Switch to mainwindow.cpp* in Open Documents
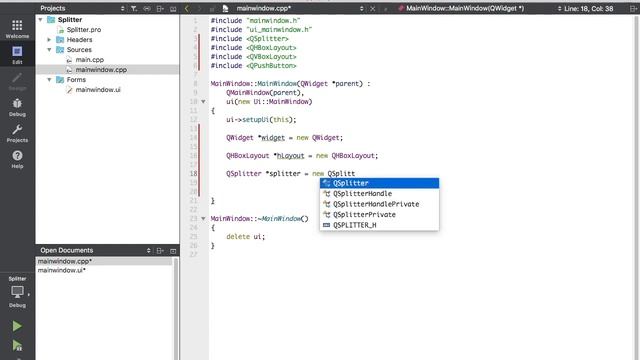 click(x=104, y=261)
